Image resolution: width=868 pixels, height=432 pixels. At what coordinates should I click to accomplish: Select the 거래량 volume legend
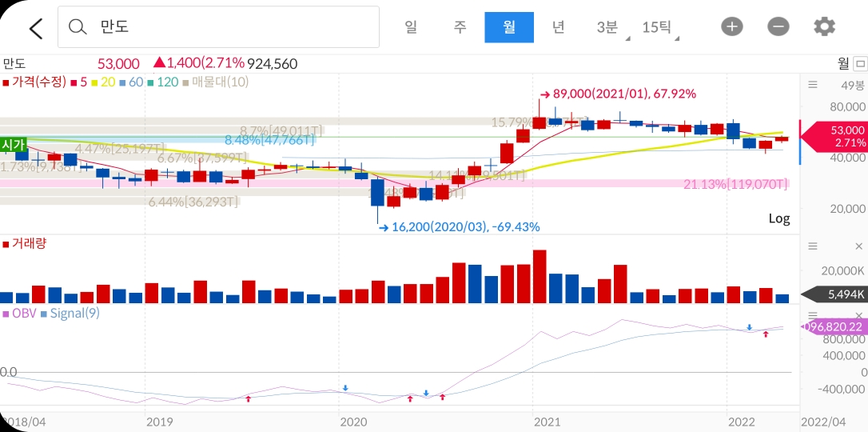click(x=25, y=244)
